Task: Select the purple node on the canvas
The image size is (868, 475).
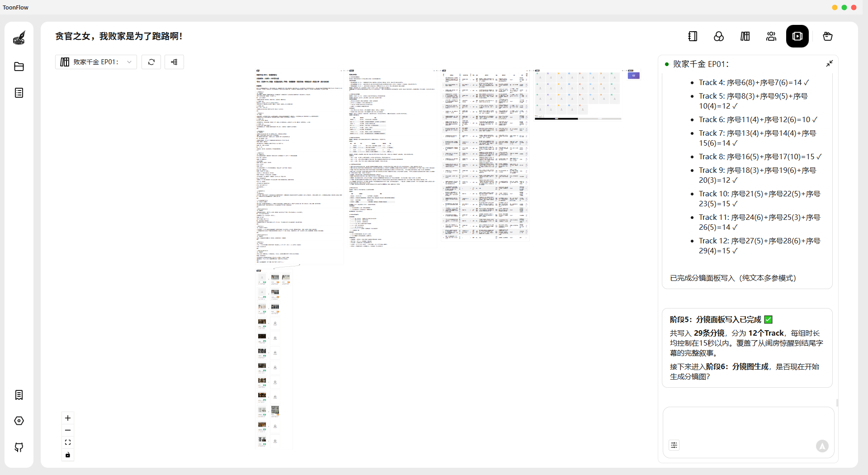Action: point(634,76)
